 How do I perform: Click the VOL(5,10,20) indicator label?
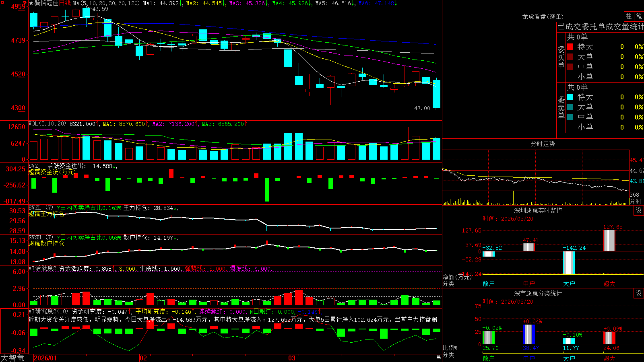[47, 124]
